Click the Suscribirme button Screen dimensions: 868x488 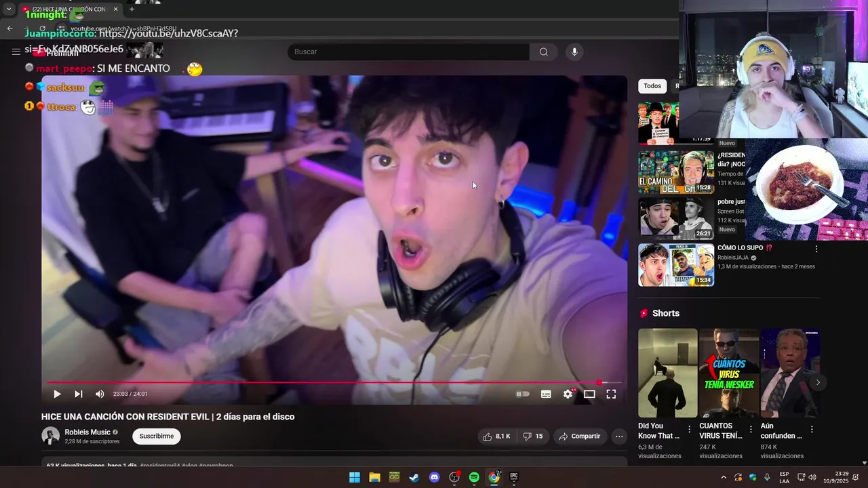(x=157, y=436)
